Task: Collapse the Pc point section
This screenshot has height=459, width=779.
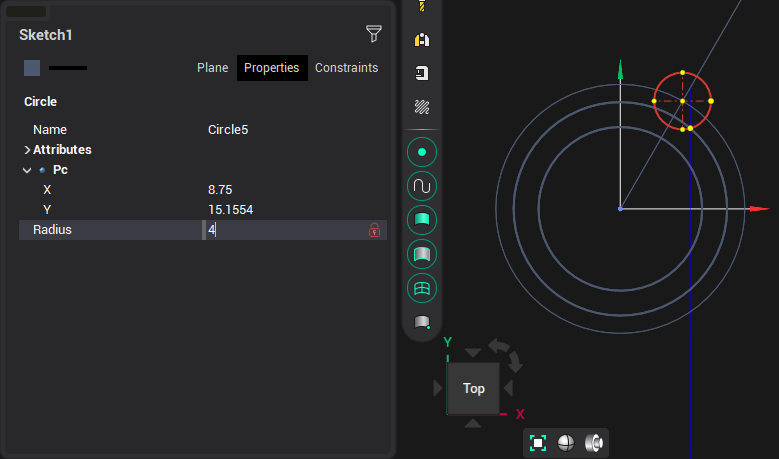Action: click(27, 170)
